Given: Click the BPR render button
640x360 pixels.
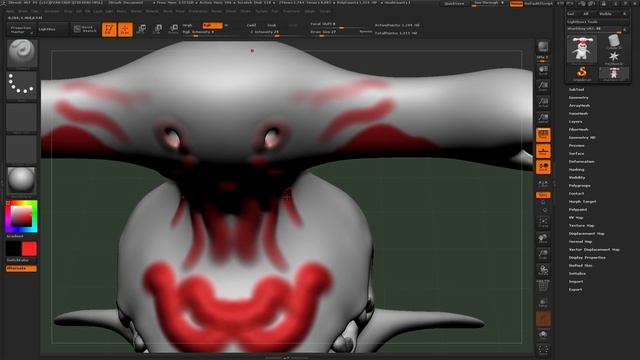Looking at the screenshot, I should (x=543, y=47).
